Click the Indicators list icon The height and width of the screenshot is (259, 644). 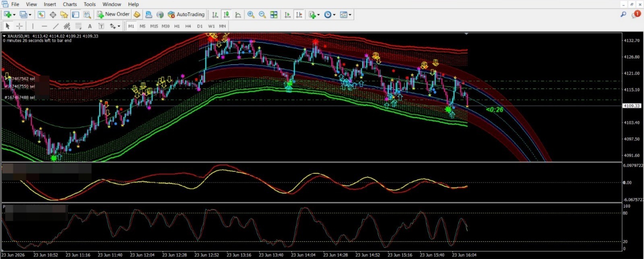(x=312, y=14)
